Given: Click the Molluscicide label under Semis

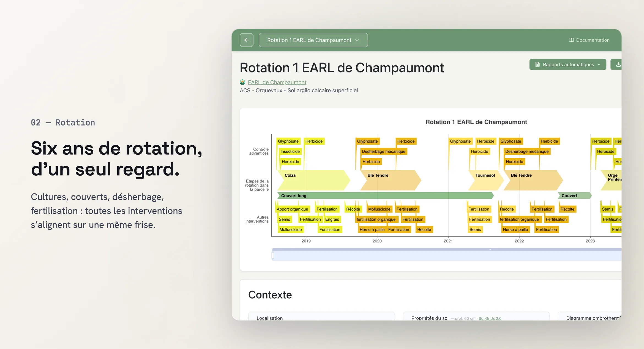Looking at the screenshot, I should click(290, 230).
